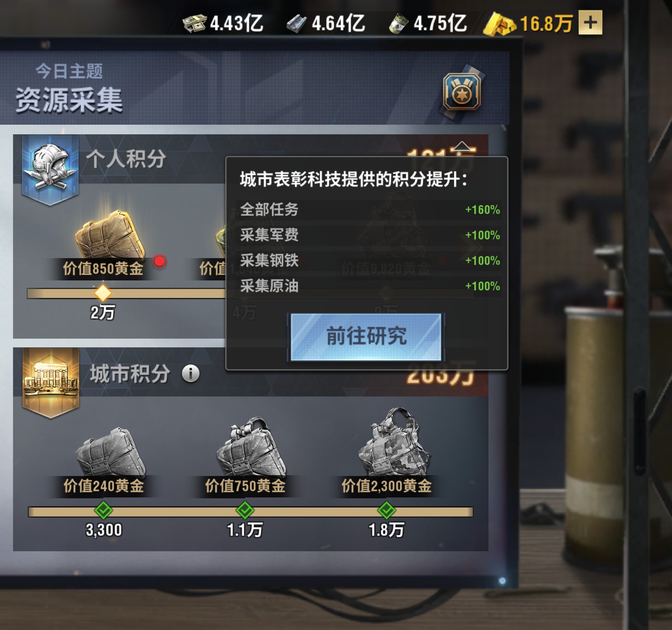Viewport: 672px width, 630px height.
Task: Click the 前往研究 button
Action: pyautogui.click(x=366, y=336)
